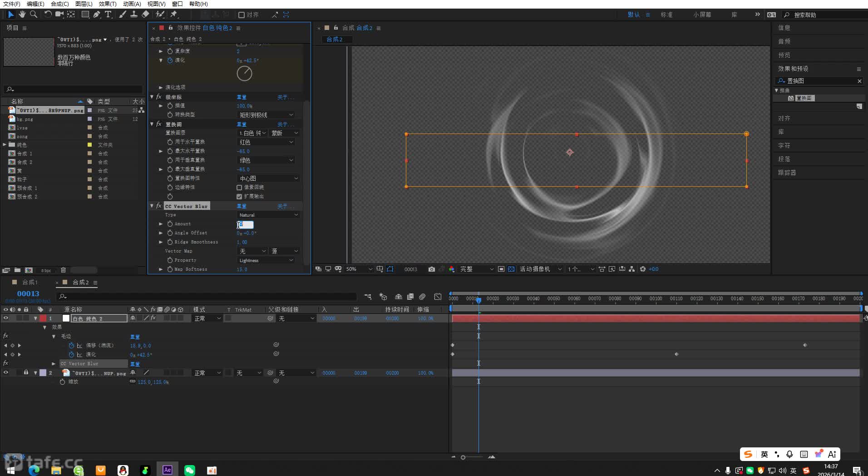
Task: Open the 用于垂直置换 dropdown showing 绿色
Action: point(266,160)
